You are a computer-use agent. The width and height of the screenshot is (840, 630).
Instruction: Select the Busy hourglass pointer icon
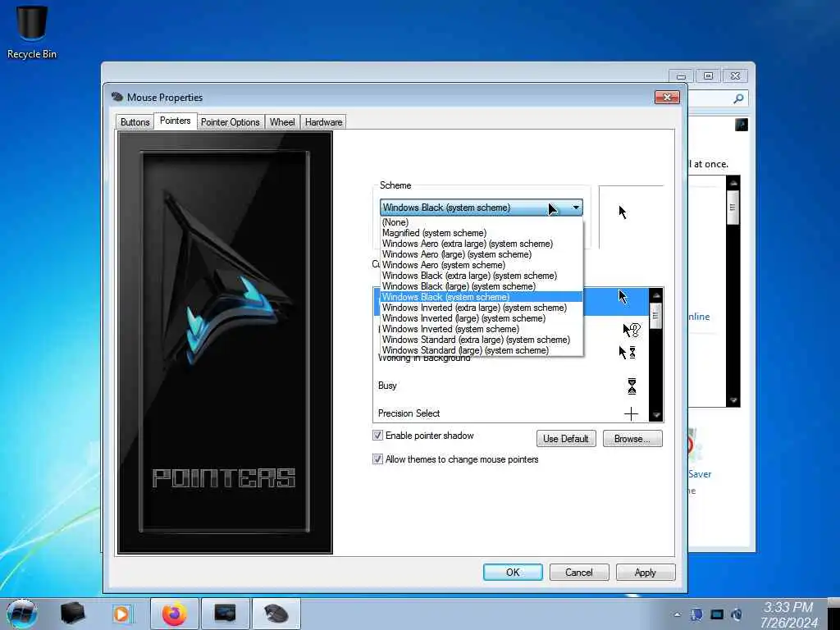[632, 386]
